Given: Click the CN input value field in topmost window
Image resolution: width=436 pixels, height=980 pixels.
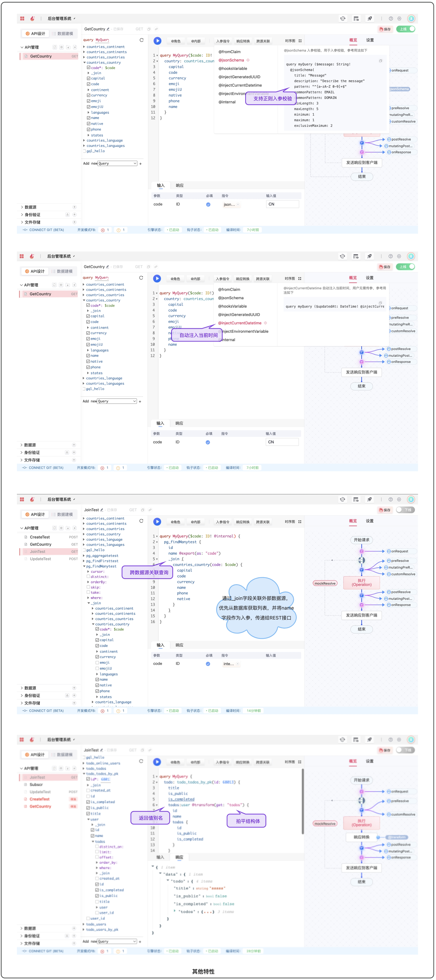Looking at the screenshot, I should pos(282,204).
